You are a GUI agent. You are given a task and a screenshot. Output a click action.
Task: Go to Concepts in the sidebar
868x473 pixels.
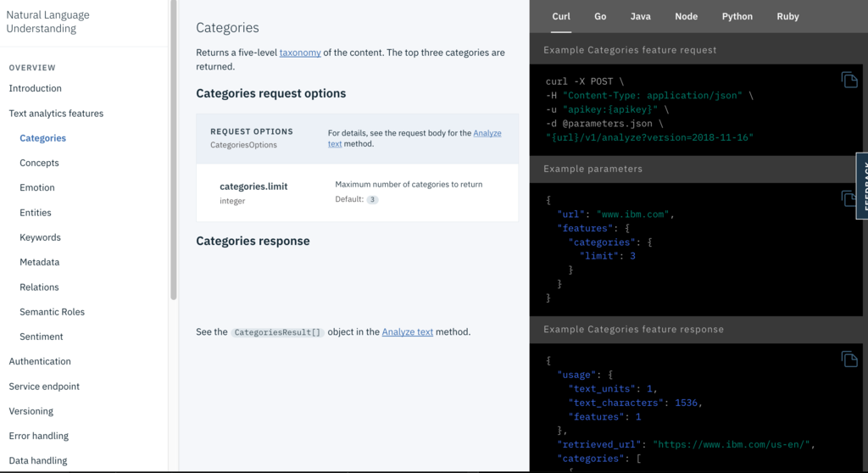[x=39, y=163]
